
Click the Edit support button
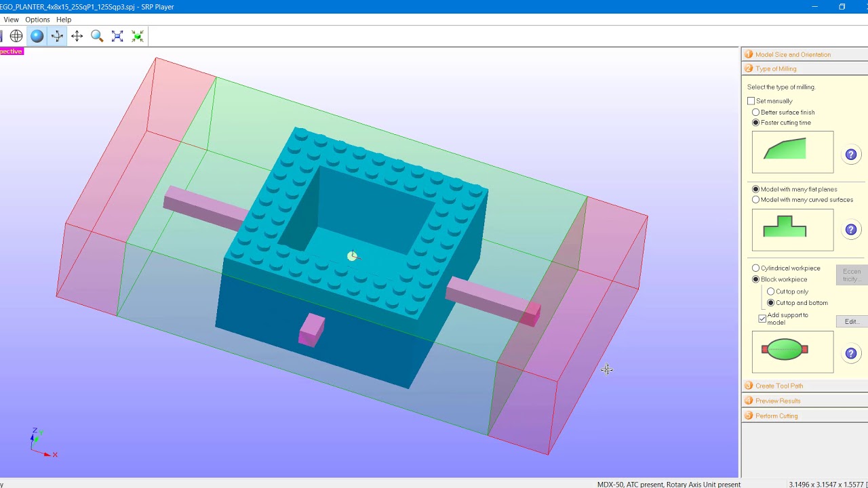[851, 322]
